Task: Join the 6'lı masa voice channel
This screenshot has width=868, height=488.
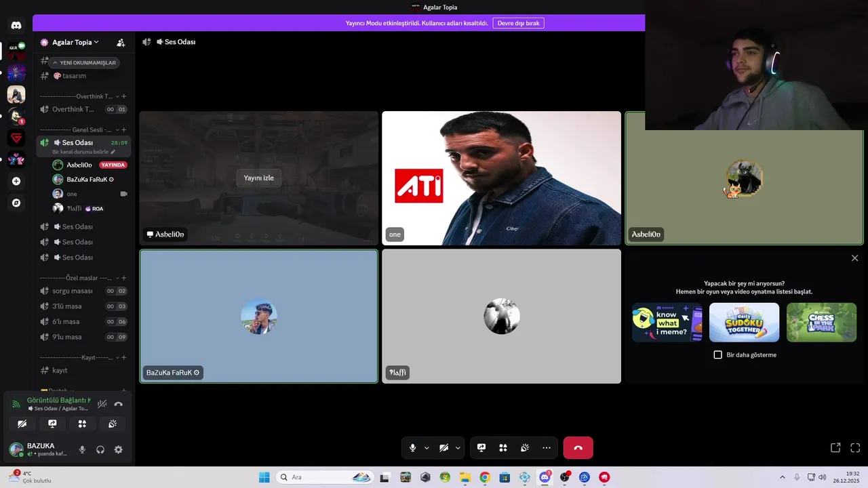Action: coord(83,321)
